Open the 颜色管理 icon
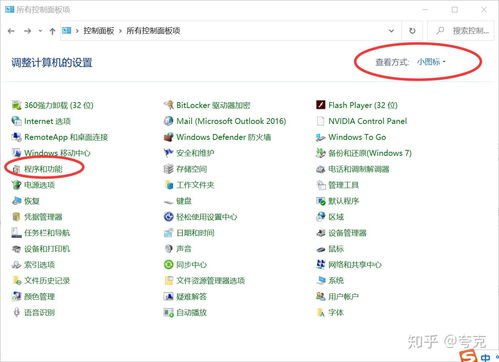Viewport: 499px width, 362px height. pos(16,297)
